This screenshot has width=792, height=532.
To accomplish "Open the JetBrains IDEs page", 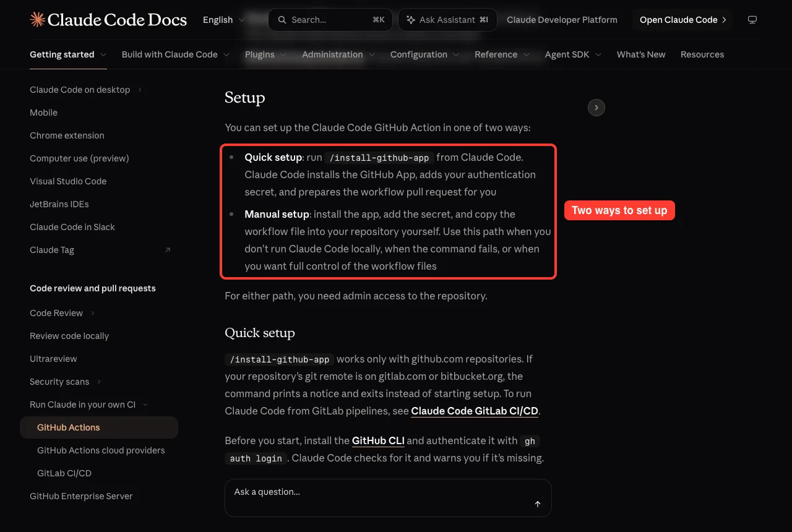I will 59,204.
